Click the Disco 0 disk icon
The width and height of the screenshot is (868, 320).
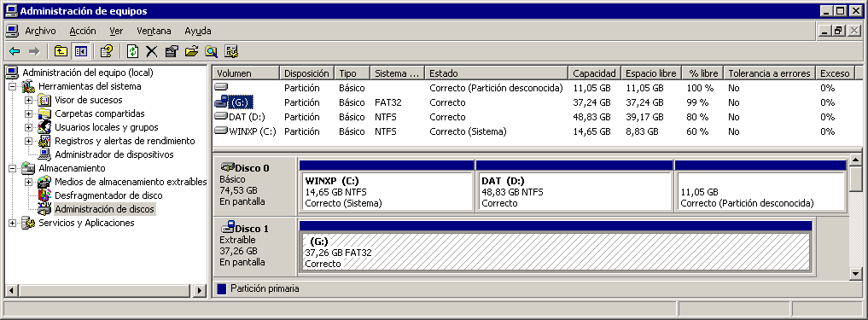pos(227,167)
